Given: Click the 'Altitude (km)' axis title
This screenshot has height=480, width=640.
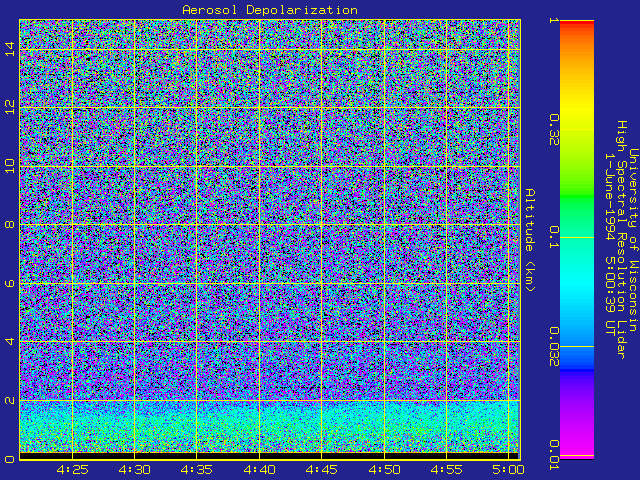Looking at the screenshot, I should [530, 240].
